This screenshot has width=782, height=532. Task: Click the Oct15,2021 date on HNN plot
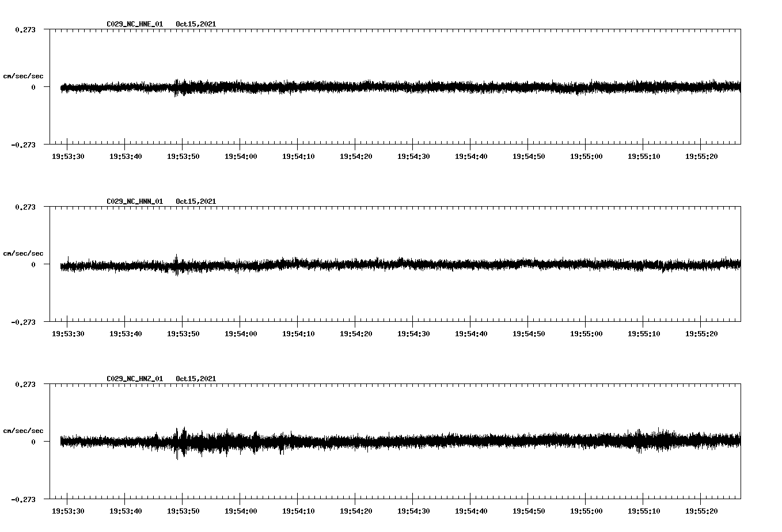click(196, 202)
